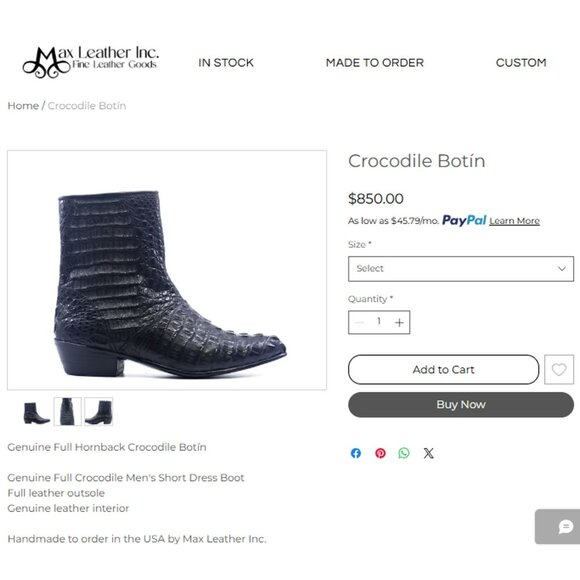Click the Buy Now button
Screen dimensions: 580x580
click(461, 405)
